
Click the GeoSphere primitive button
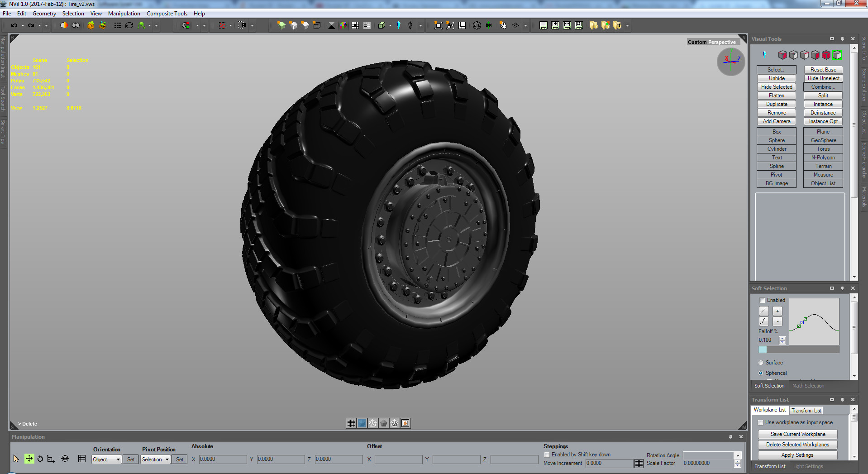[823, 140]
